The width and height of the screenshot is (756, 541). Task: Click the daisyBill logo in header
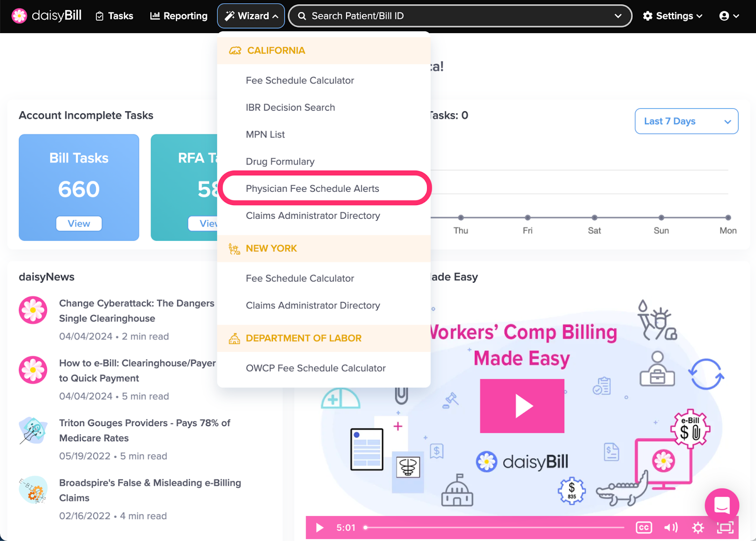point(46,16)
